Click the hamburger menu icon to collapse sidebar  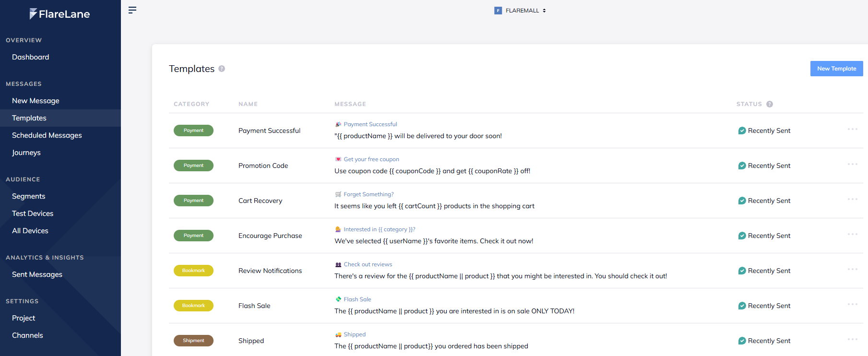click(132, 10)
